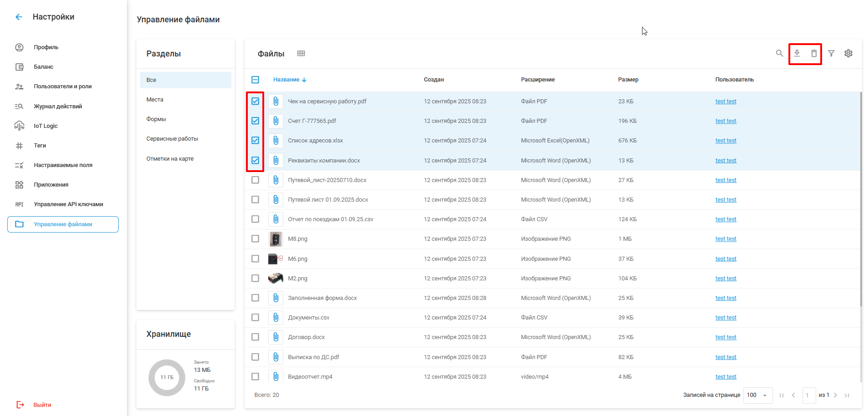The width and height of the screenshot is (868, 416).
Task: Click the download selected files icon
Action: 797,53
